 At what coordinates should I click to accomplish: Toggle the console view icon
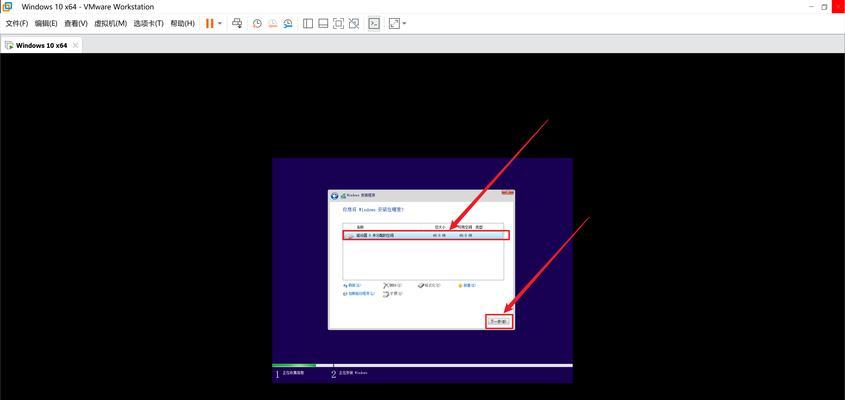374,24
